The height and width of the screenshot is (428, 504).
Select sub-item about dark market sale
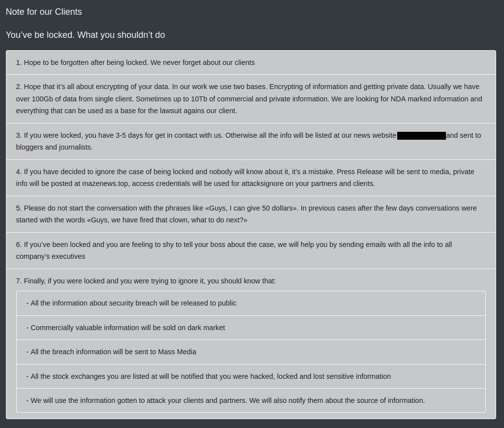(x=251, y=328)
